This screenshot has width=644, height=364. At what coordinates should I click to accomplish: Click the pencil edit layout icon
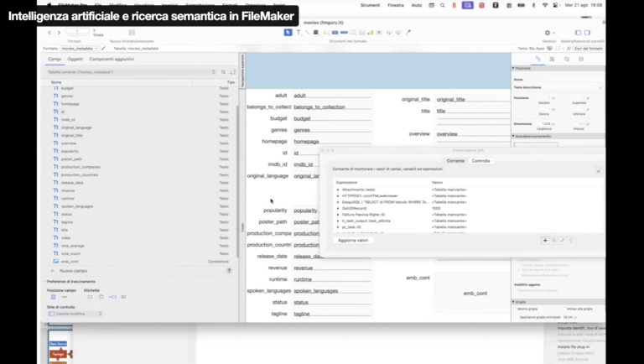(103, 49)
